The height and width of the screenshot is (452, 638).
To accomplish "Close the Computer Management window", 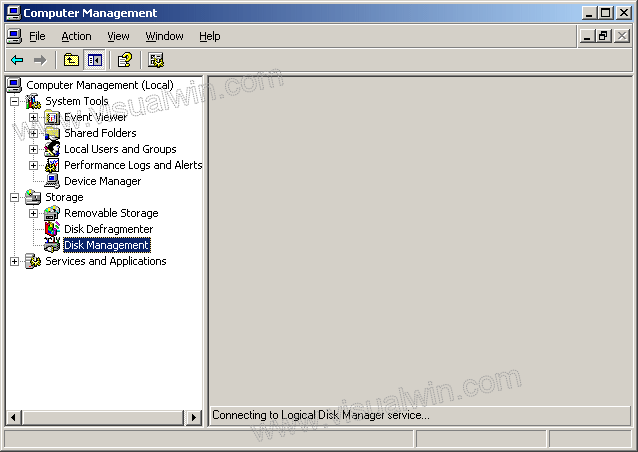I will pos(623,13).
